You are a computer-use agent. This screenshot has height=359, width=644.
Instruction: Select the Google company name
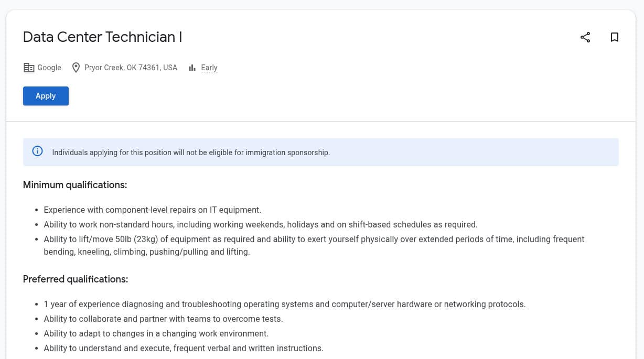tap(49, 68)
